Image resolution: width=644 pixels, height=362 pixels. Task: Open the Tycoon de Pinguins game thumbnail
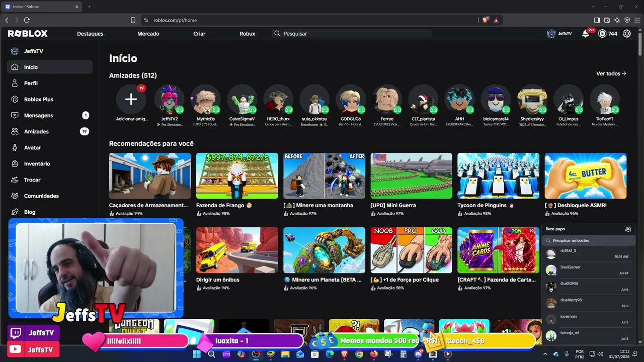(498, 176)
